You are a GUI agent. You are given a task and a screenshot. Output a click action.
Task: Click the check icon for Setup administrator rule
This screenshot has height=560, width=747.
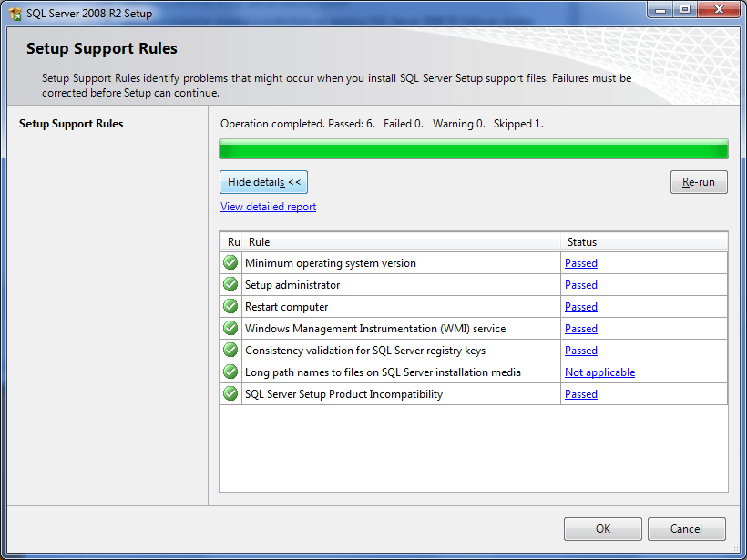coord(230,284)
